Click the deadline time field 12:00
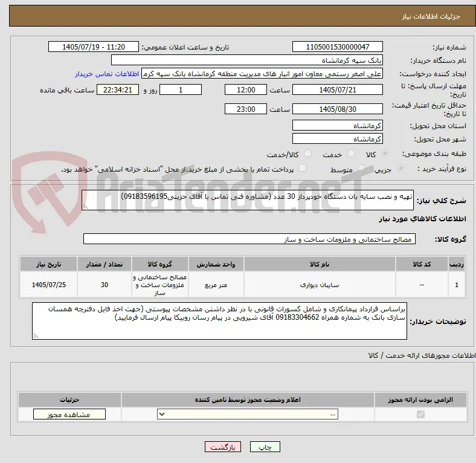 pyautogui.click(x=246, y=89)
